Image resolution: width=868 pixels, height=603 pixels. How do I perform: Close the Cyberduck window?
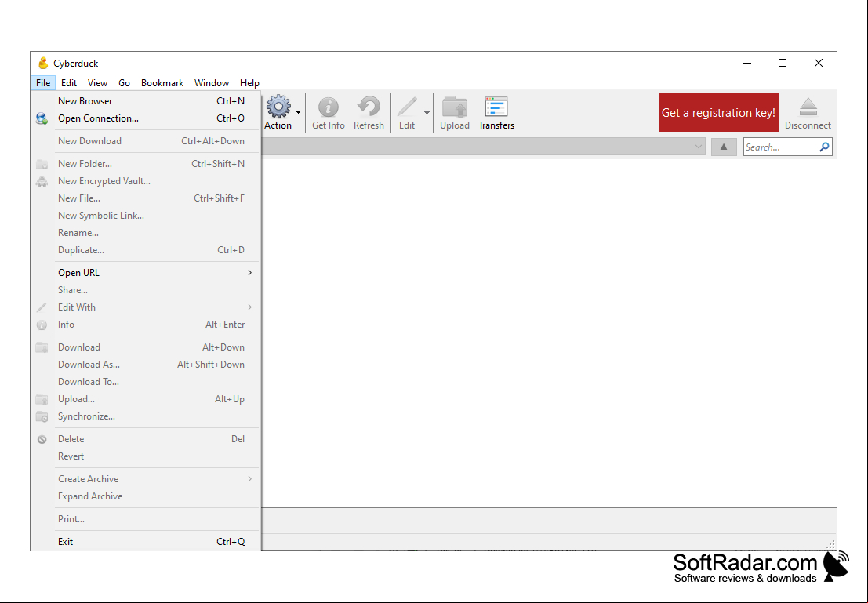818,63
